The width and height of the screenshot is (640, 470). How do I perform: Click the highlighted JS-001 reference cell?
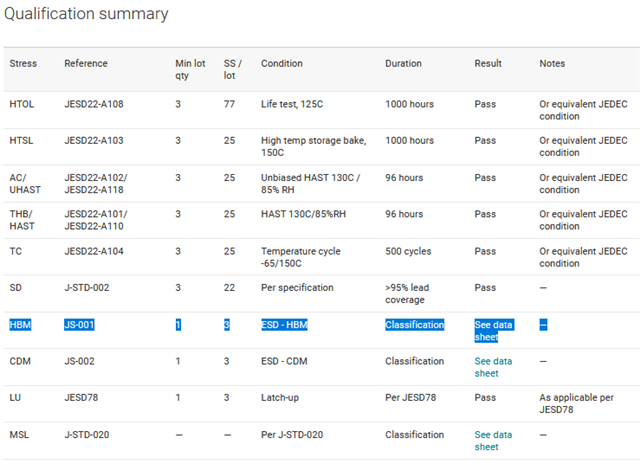point(79,325)
